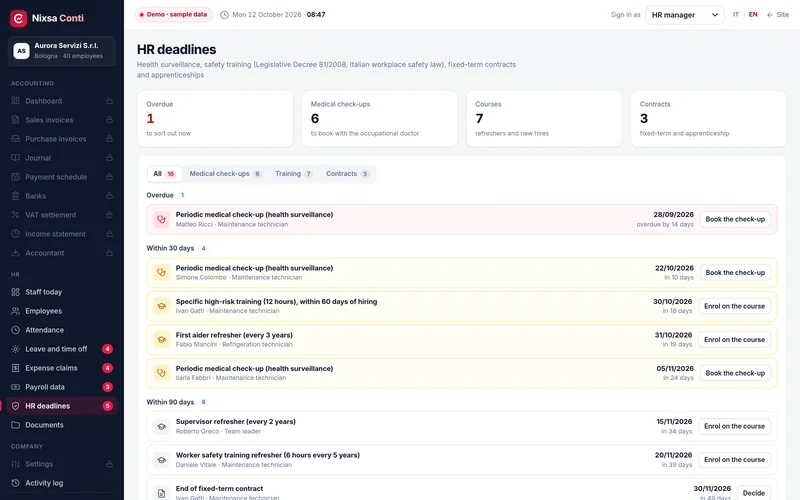This screenshot has width=800, height=500.
Task: Open Leave and time off page
Action: tap(62, 349)
